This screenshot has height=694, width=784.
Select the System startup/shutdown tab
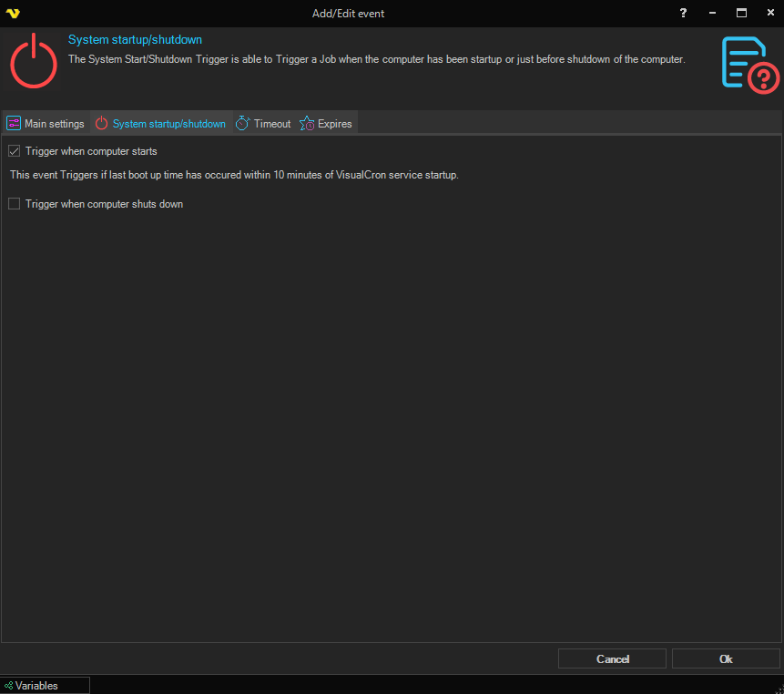click(x=161, y=124)
